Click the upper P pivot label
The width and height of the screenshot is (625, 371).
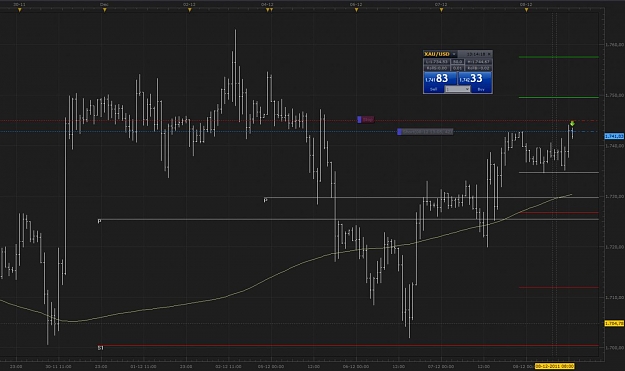pos(265,200)
